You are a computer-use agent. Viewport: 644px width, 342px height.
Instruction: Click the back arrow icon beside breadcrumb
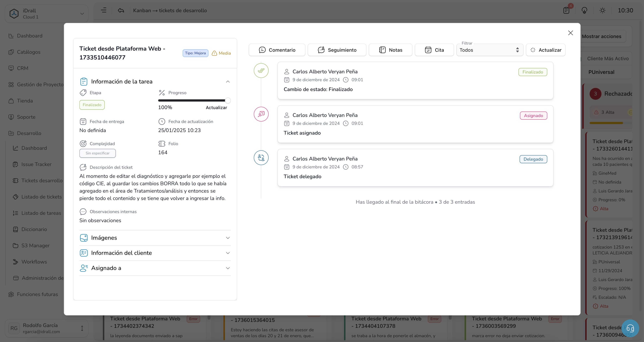pos(121,10)
